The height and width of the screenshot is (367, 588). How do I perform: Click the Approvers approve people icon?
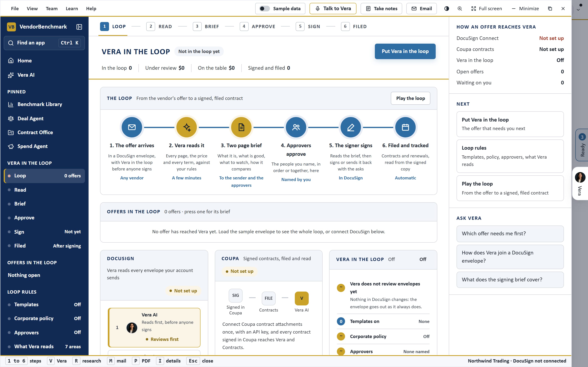[296, 127]
